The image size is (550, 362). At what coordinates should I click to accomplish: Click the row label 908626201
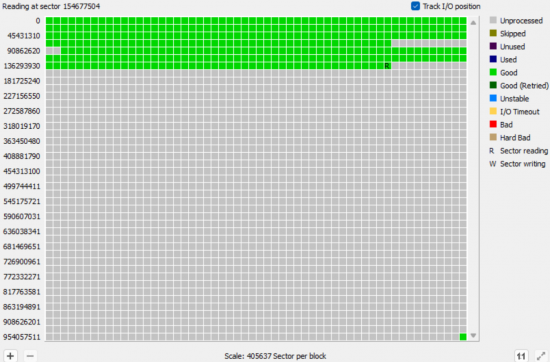click(22, 322)
